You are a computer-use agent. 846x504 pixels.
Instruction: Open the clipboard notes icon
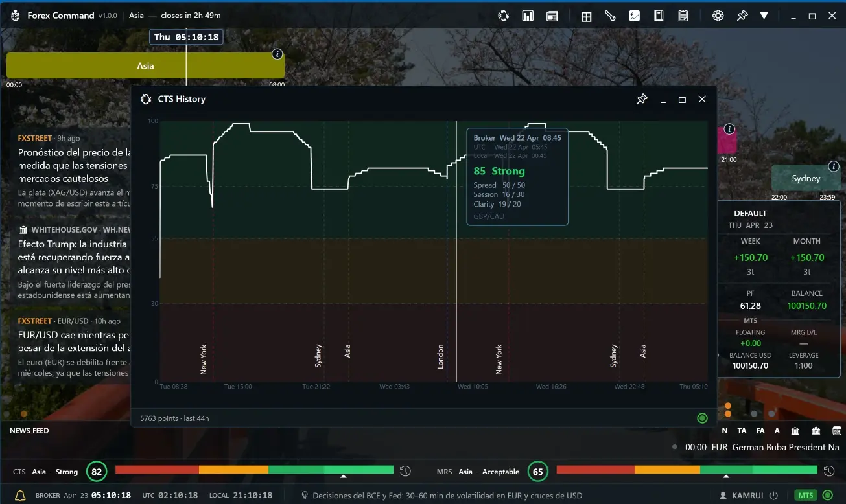[x=683, y=16]
